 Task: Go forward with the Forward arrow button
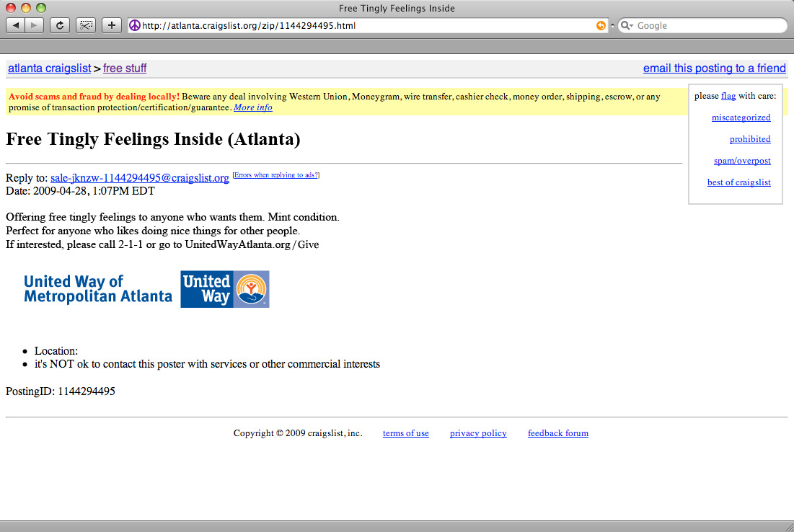pos(35,25)
